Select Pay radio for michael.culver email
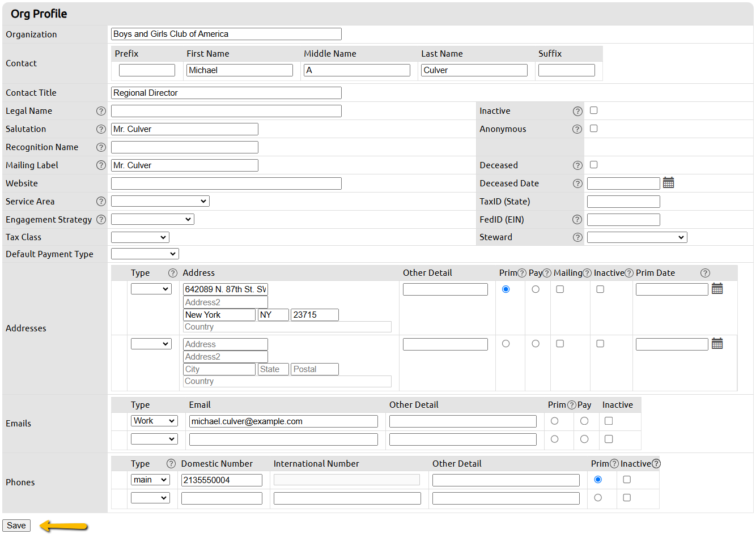The width and height of the screenshot is (756, 538). (584, 421)
